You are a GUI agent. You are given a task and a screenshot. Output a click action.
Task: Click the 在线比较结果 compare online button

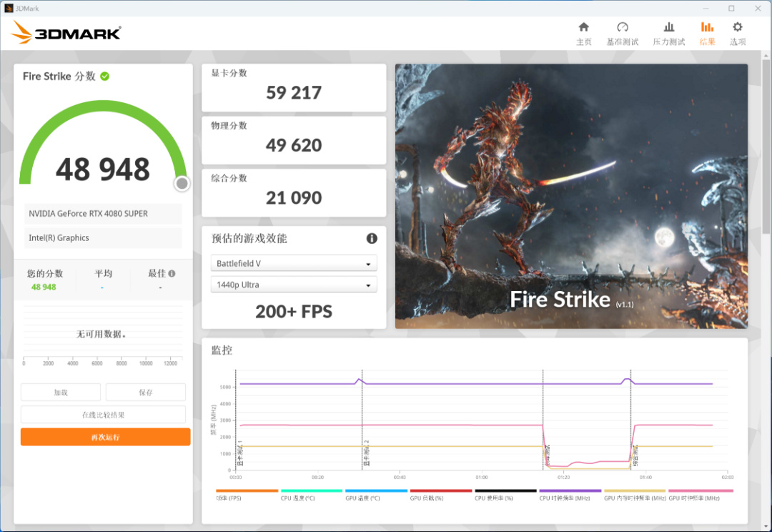[103, 415]
